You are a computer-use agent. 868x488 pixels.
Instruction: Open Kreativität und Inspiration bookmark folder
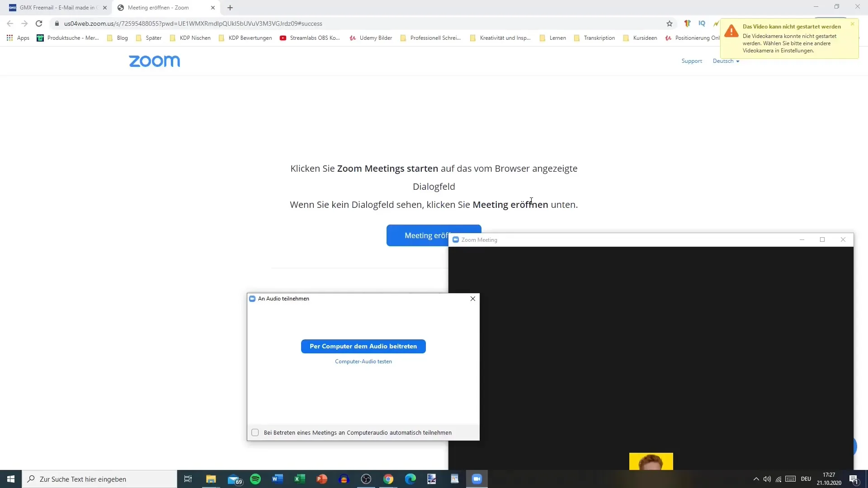pyautogui.click(x=501, y=38)
